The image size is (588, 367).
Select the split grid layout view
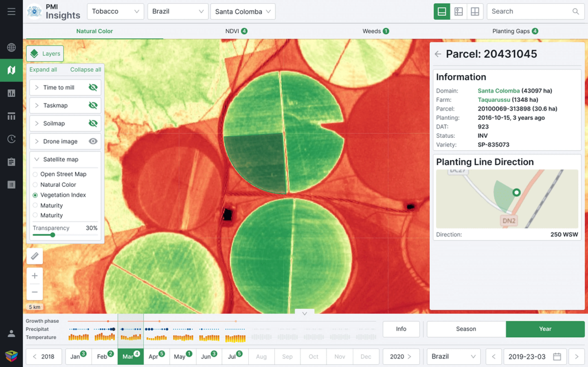click(475, 11)
